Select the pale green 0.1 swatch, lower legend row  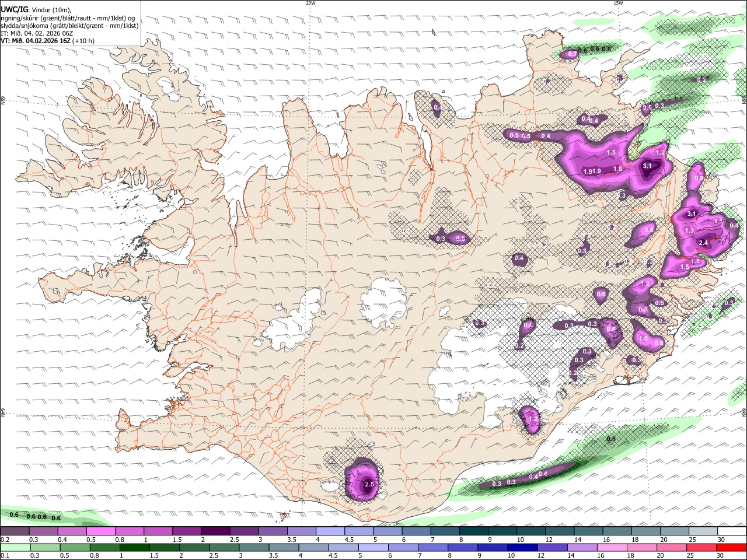point(15,548)
